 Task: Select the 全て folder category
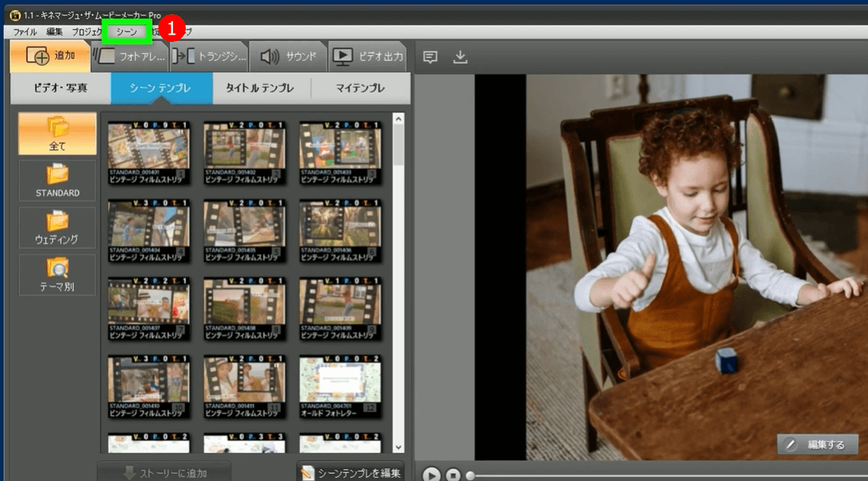click(58, 133)
